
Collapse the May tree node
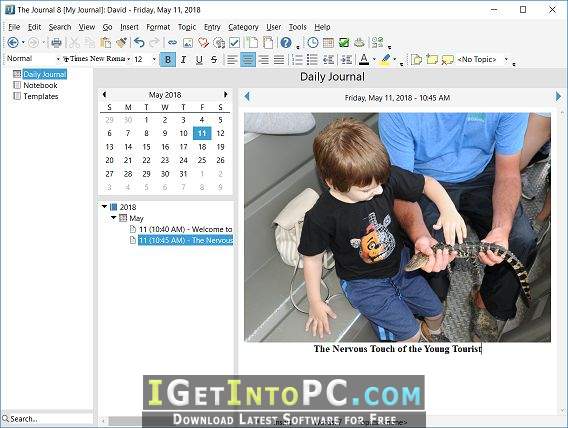[113, 218]
